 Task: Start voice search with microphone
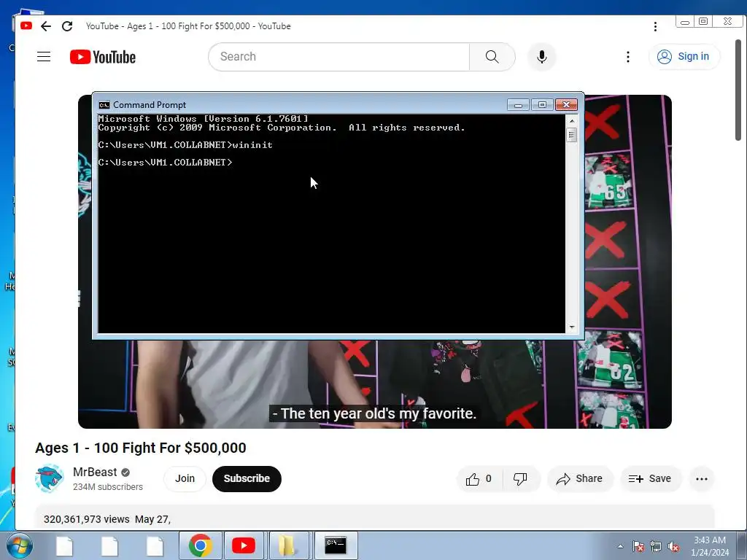(542, 57)
